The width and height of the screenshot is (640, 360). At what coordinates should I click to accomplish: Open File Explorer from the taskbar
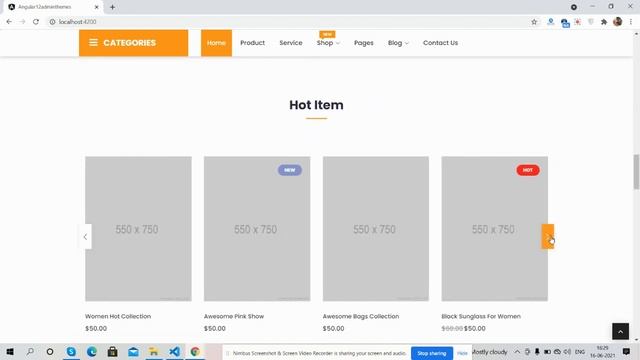tap(154, 351)
